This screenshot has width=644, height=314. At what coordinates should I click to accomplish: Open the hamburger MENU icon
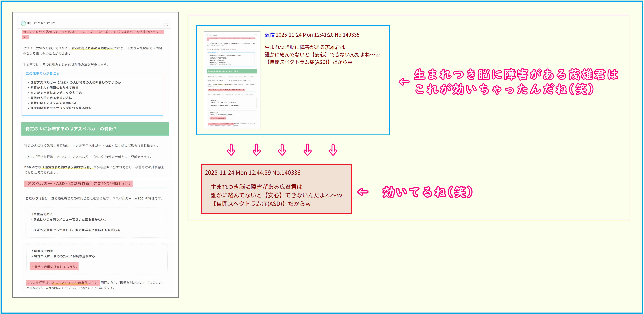166,23
